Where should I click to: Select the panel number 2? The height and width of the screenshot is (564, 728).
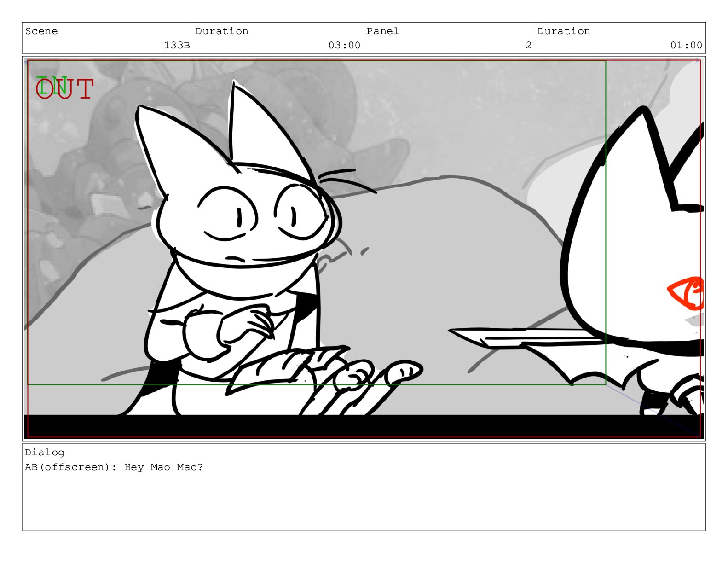(x=528, y=45)
